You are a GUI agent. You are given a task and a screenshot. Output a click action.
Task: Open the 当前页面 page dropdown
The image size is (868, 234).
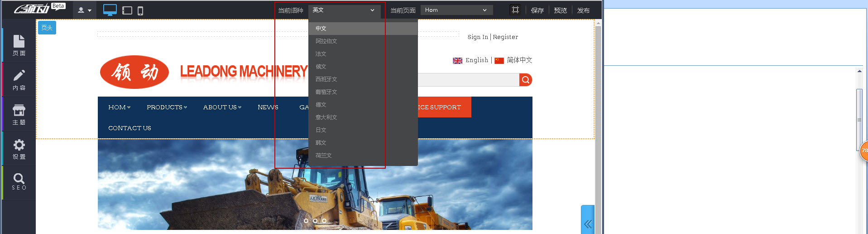pyautogui.click(x=456, y=10)
